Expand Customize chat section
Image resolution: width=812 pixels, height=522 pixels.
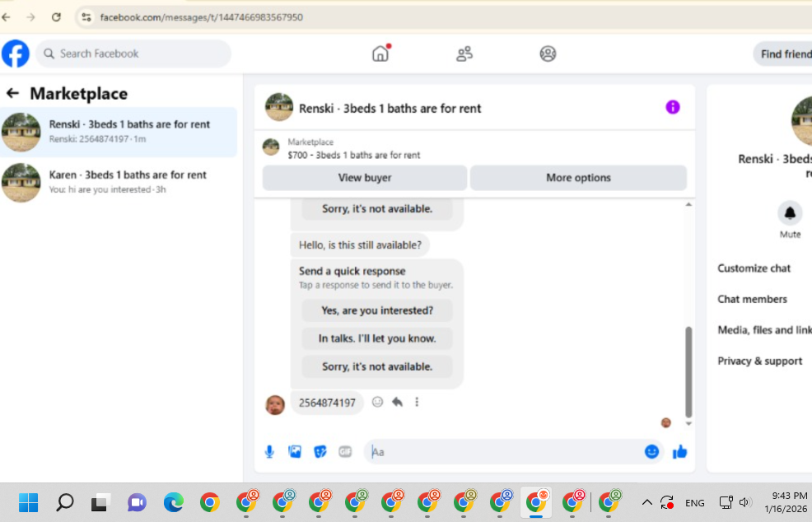click(x=754, y=268)
